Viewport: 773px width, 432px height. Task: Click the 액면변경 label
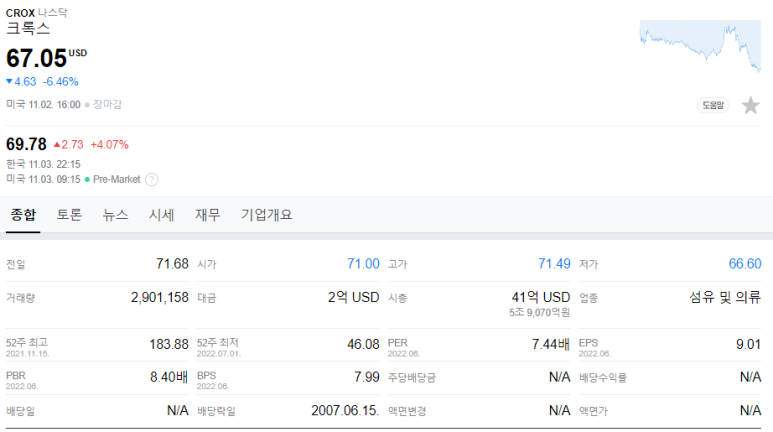(407, 411)
